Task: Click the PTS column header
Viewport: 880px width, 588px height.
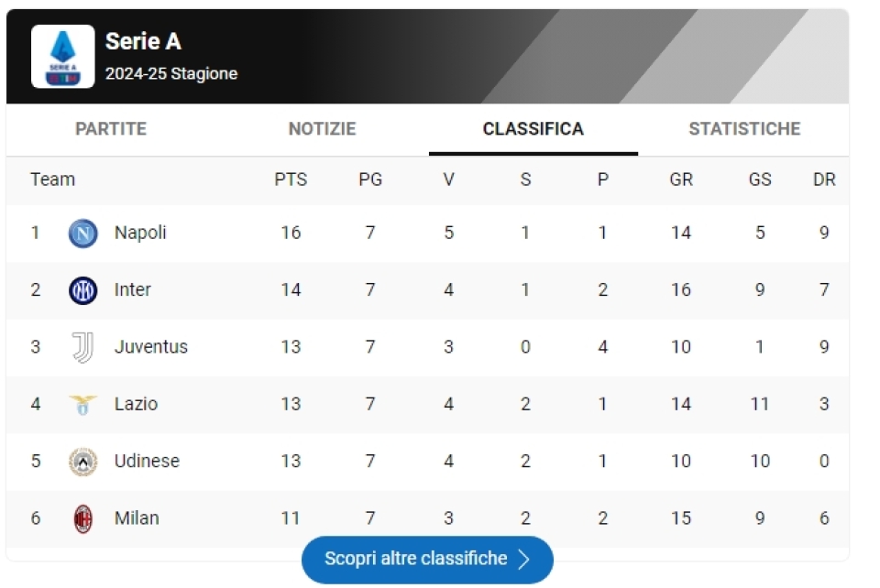Action: point(291,180)
